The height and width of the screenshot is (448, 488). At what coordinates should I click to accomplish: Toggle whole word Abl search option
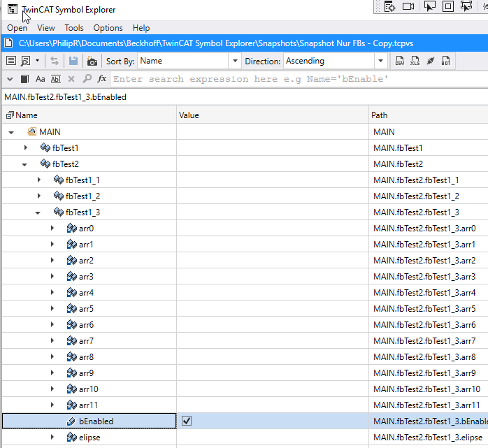point(56,79)
